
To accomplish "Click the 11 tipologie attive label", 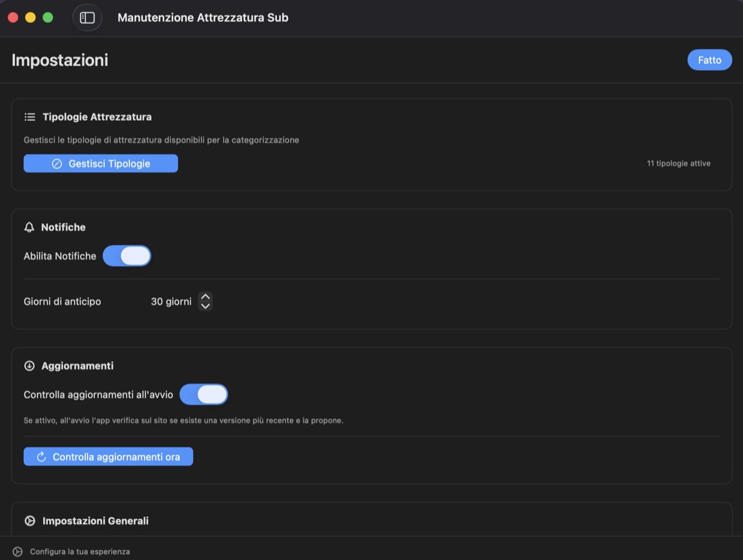I will coord(679,163).
